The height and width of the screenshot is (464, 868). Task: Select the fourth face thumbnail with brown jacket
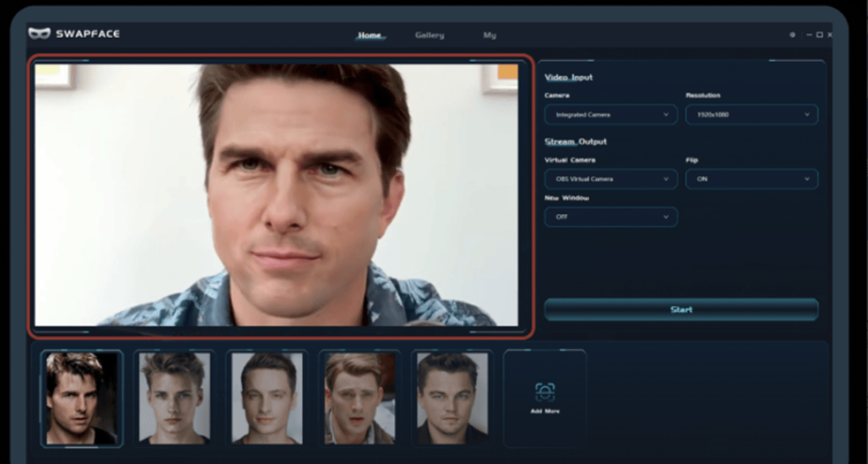click(x=359, y=398)
